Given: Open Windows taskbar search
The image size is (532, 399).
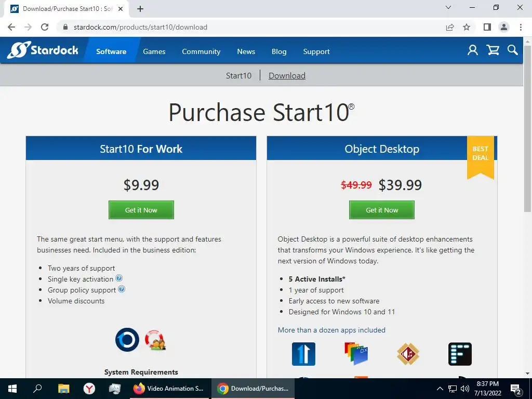Looking at the screenshot, I should (x=37, y=389).
